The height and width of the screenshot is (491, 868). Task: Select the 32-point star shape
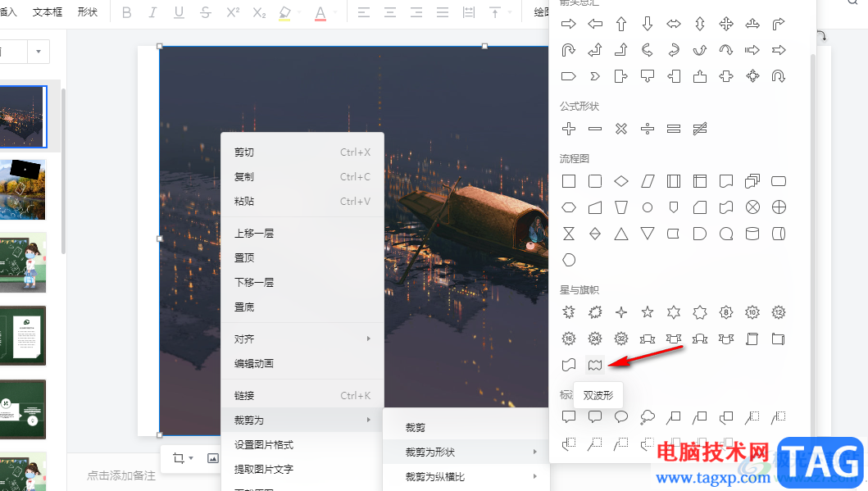click(x=621, y=339)
